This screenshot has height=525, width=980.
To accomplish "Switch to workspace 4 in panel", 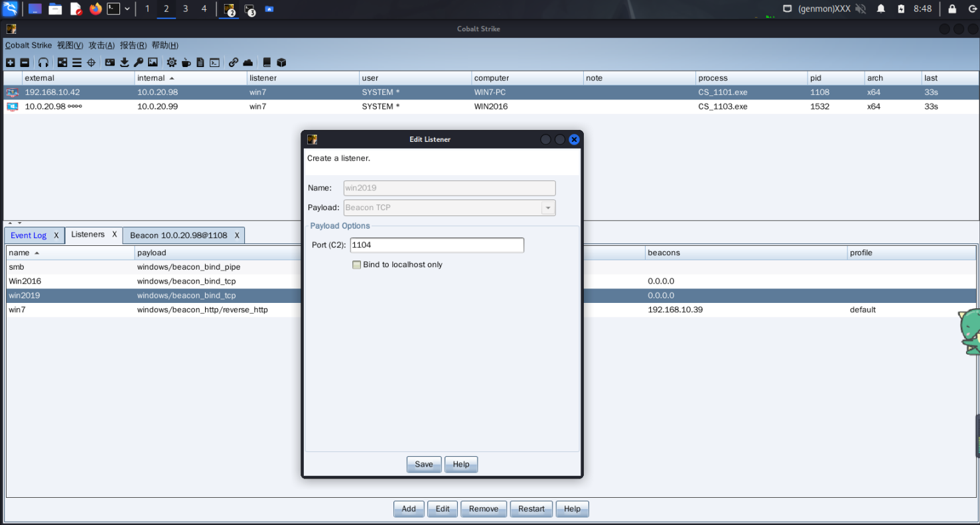I will coord(204,9).
